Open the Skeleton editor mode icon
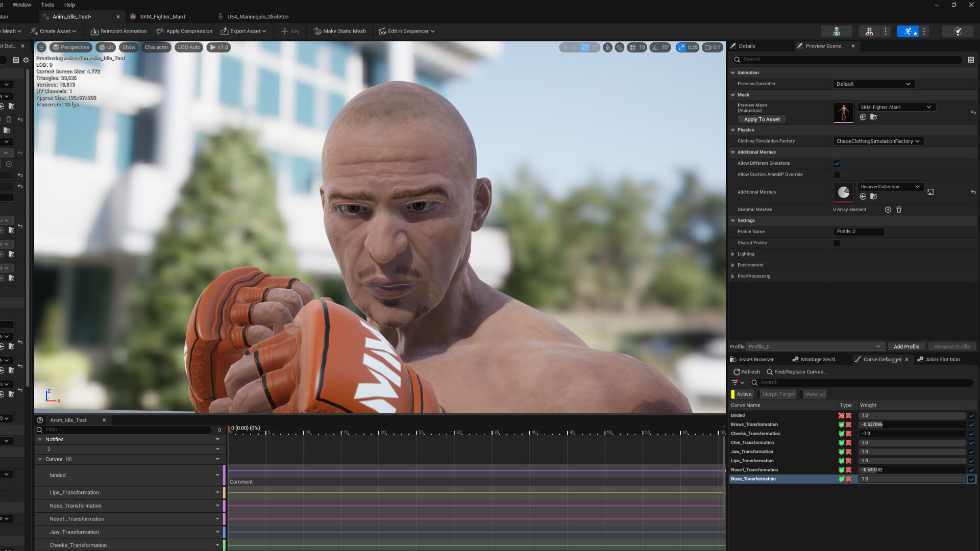This screenshot has height=551, width=980. 836,32
